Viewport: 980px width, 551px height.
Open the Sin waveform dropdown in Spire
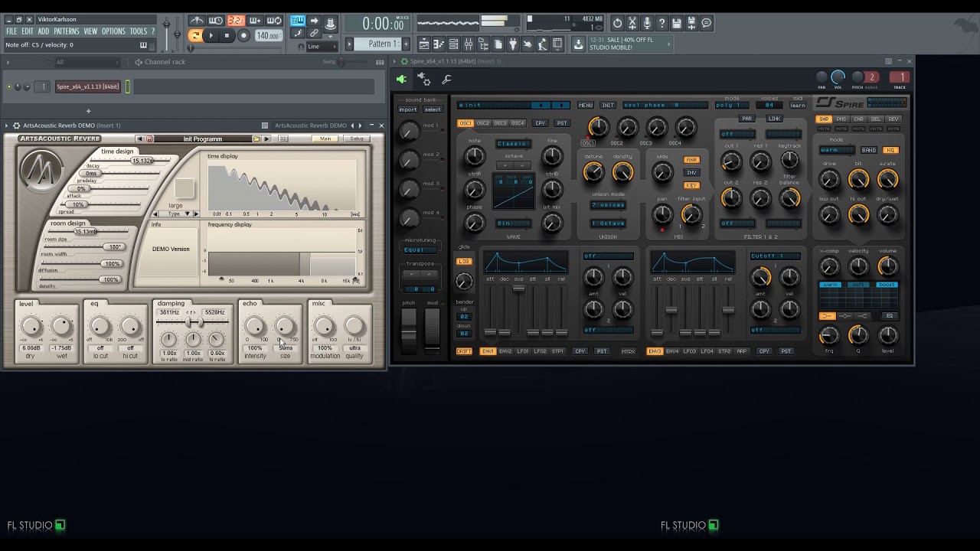513,223
